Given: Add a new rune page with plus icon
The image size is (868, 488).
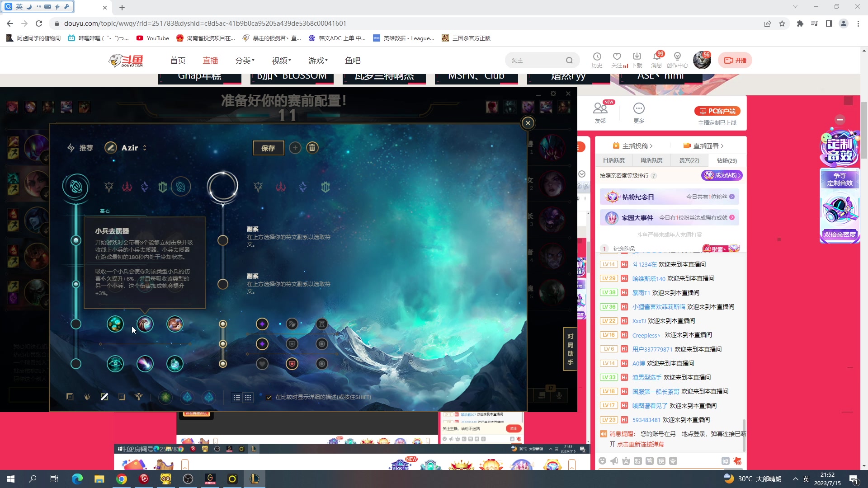Looking at the screenshot, I should pos(295,148).
